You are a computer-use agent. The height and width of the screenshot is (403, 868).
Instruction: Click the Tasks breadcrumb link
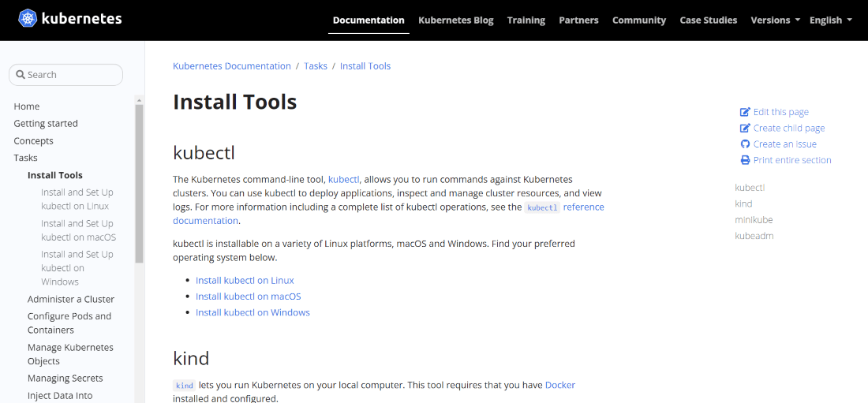click(x=316, y=66)
